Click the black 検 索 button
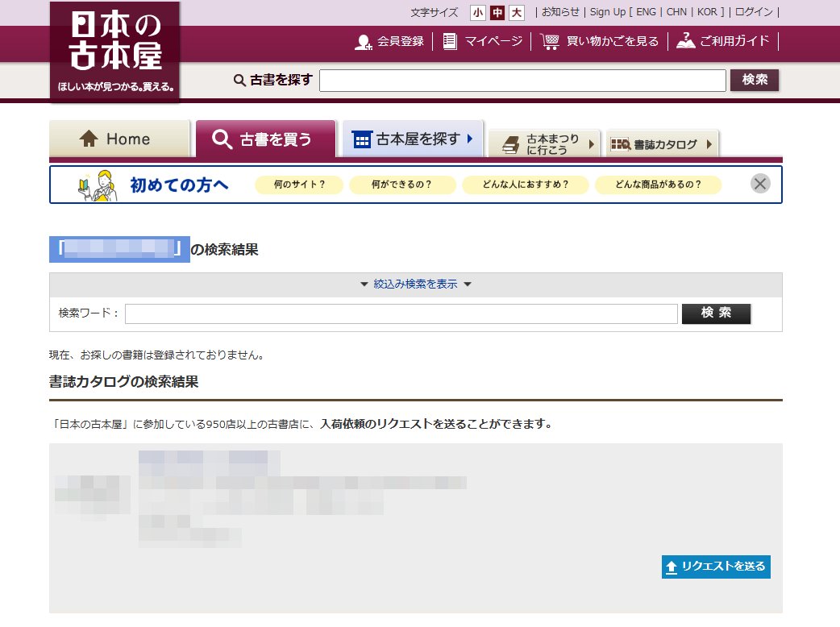This screenshot has height=627, width=840. pos(716,313)
